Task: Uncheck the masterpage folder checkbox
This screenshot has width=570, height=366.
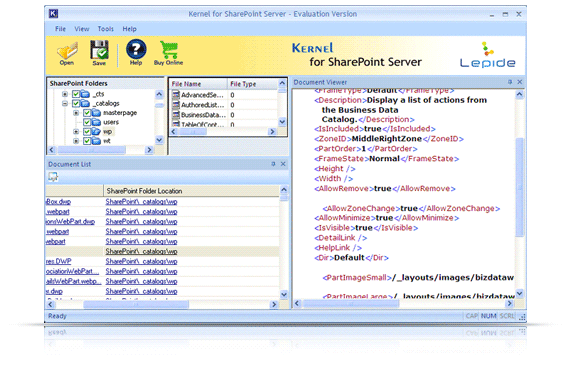Action: tap(87, 113)
